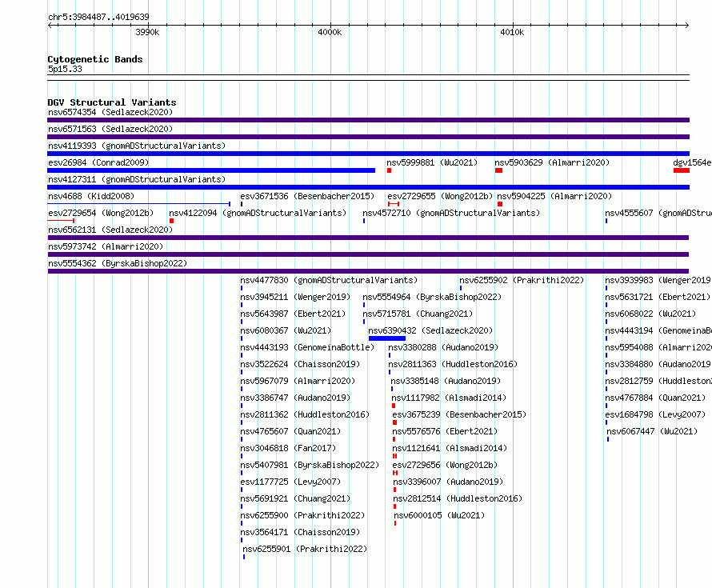Select red marker under esv3675239 (Besenbacher2015)

pyautogui.click(x=394, y=422)
